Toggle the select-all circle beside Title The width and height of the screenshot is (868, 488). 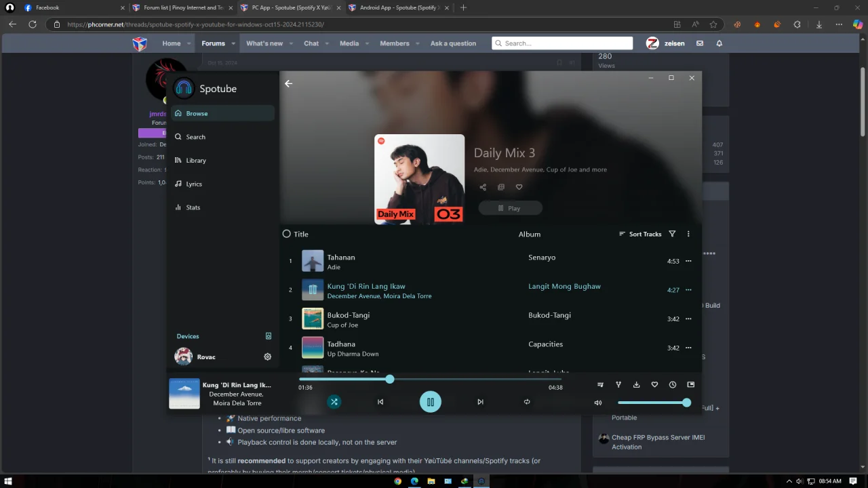[x=286, y=234]
